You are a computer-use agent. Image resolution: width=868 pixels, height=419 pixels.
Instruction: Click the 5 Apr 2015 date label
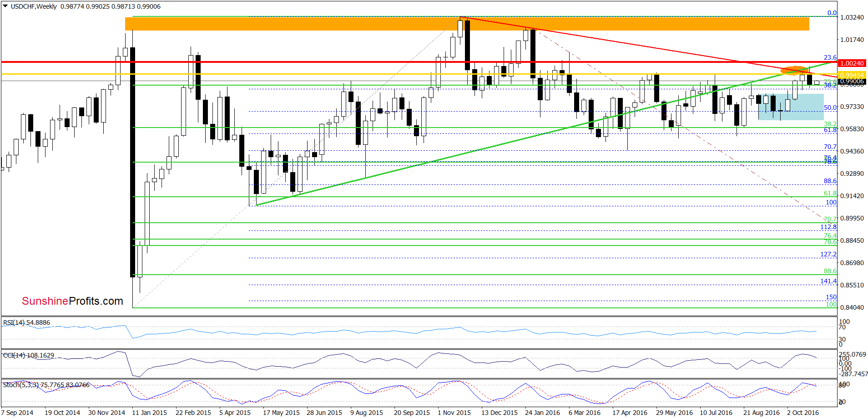[x=235, y=413]
